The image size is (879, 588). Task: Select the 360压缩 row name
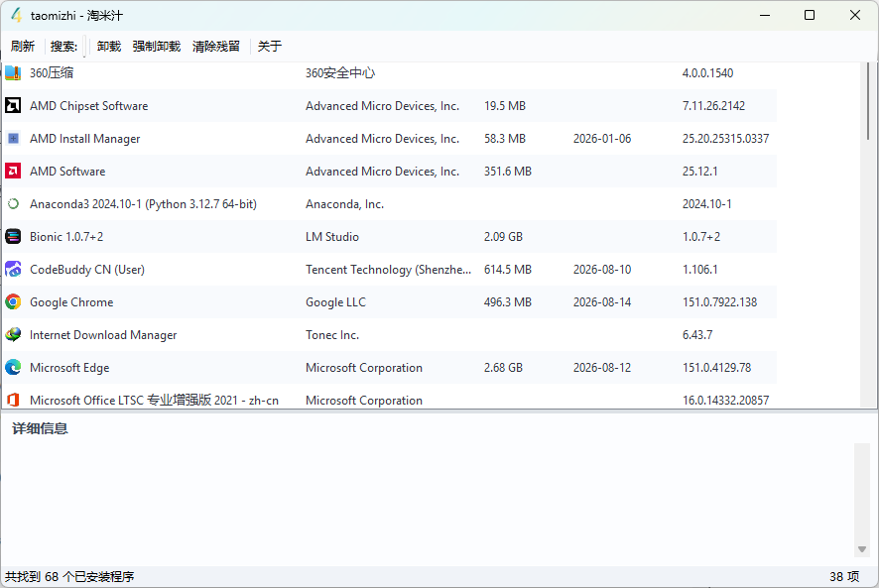tap(52, 72)
